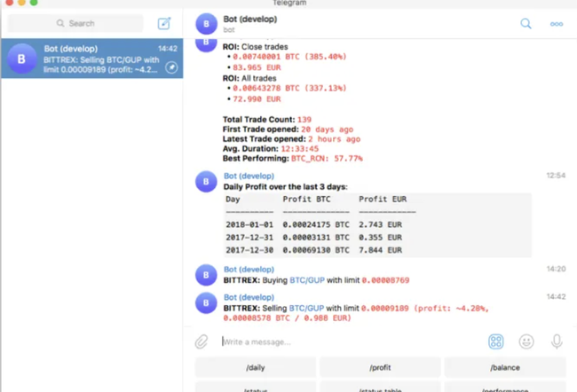Click the Best Performing BTC_RCN value

point(327,159)
